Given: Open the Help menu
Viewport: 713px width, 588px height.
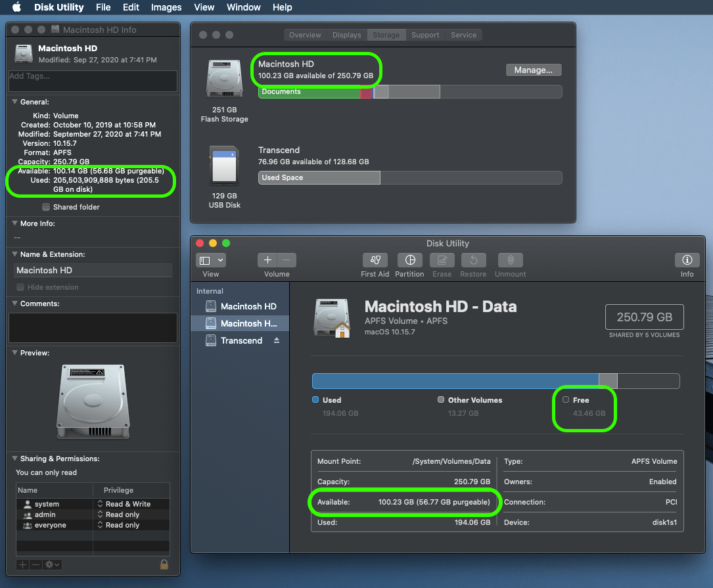Looking at the screenshot, I should tap(283, 7).
